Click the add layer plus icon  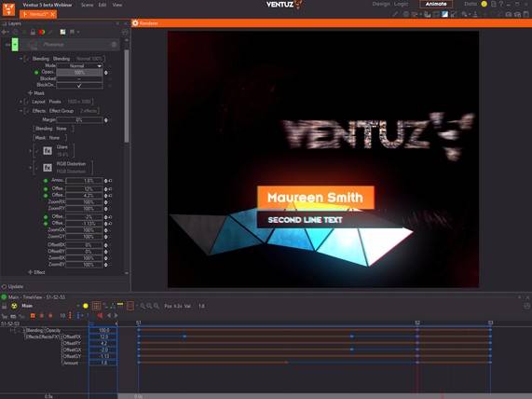(x=4, y=32)
